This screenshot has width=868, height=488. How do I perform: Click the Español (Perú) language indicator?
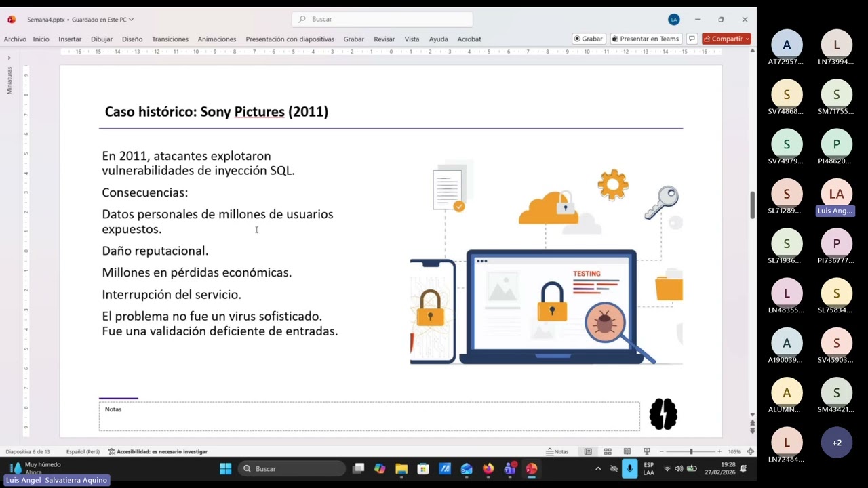click(x=83, y=451)
